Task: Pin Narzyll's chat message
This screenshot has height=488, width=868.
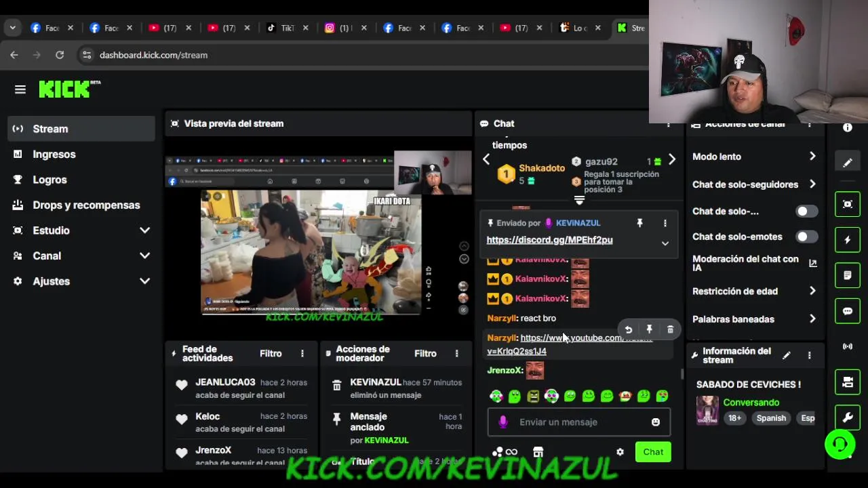Action: (649, 329)
